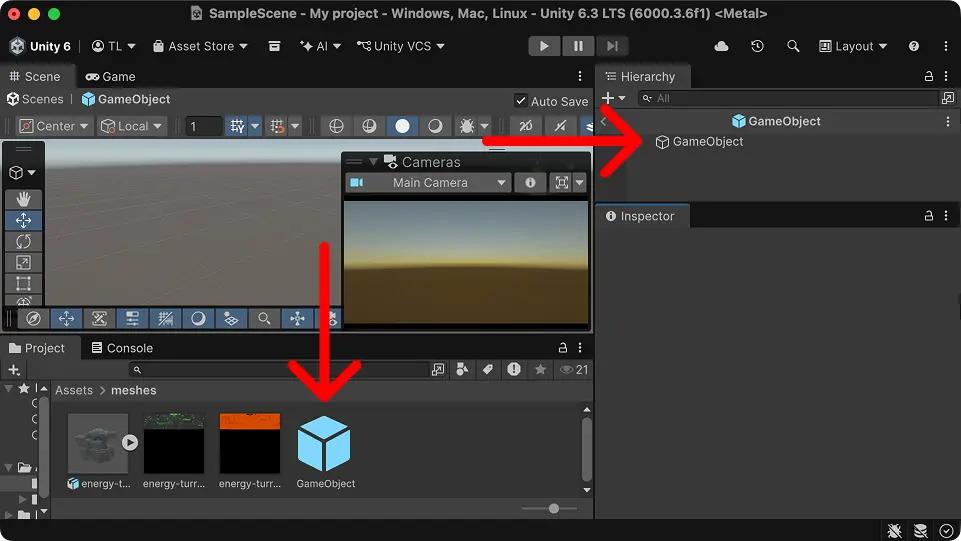Image resolution: width=961 pixels, height=541 pixels.
Task: Click the Step frame button
Action: tap(612, 46)
